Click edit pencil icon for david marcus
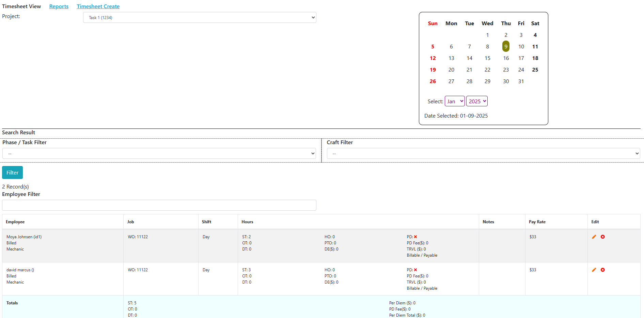 point(594,270)
